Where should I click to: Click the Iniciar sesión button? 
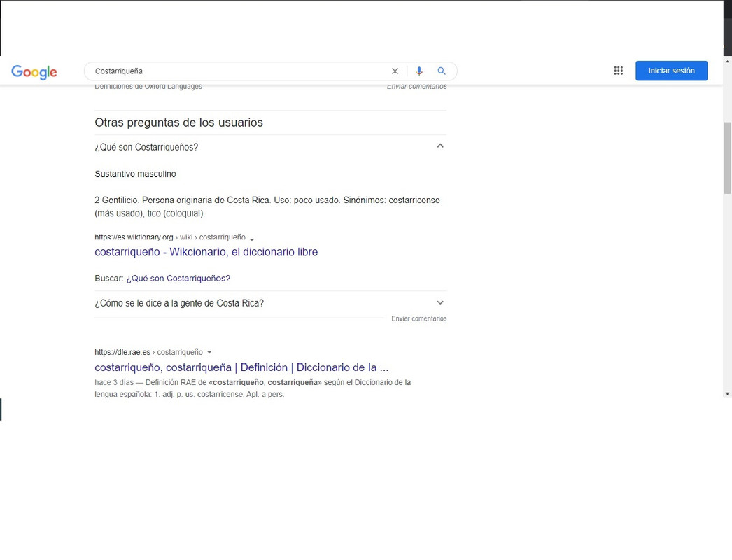click(x=671, y=71)
